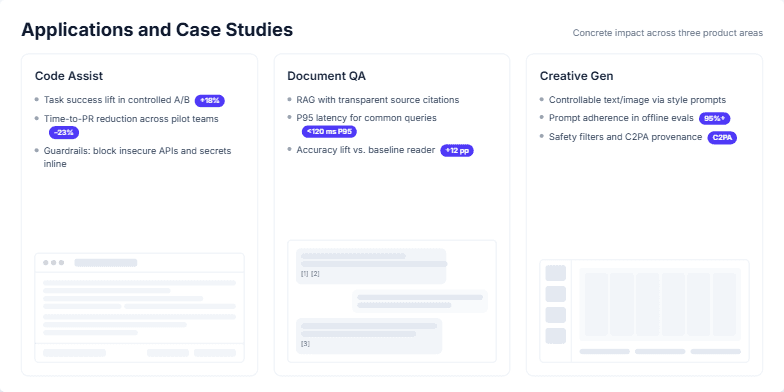Image resolution: width=784 pixels, height=392 pixels.
Task: Click the '[1]' citation in chat mockup
Action: pyautogui.click(x=304, y=274)
